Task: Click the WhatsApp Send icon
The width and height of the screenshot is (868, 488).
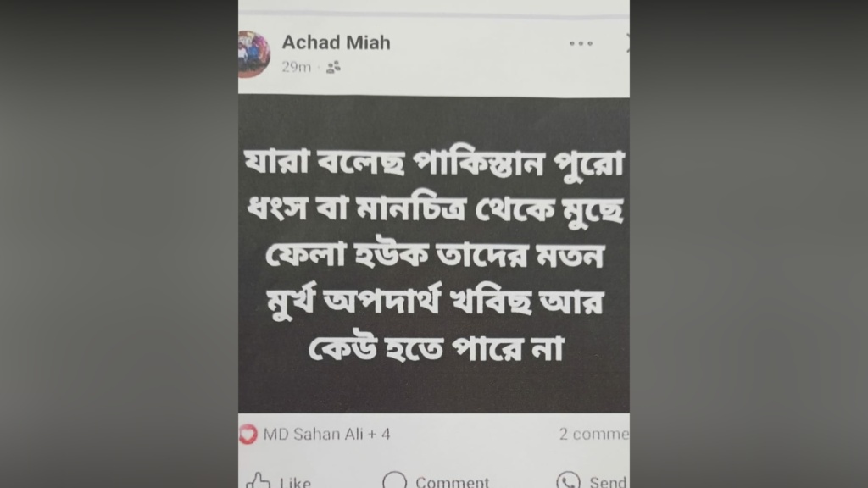Action: [569, 481]
